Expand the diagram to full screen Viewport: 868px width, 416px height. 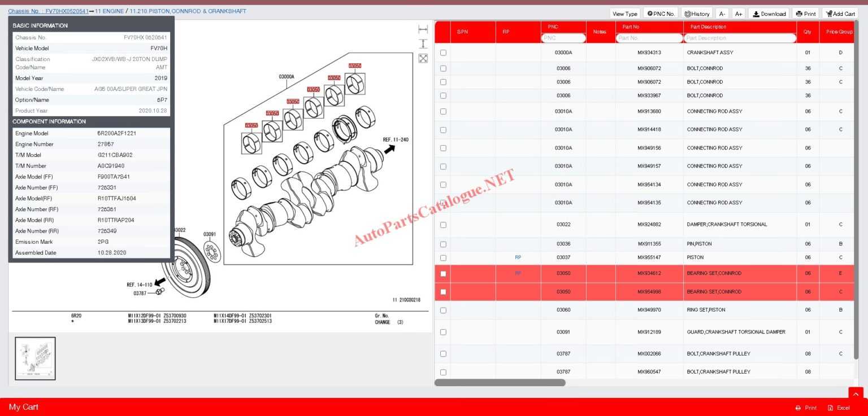click(423, 58)
